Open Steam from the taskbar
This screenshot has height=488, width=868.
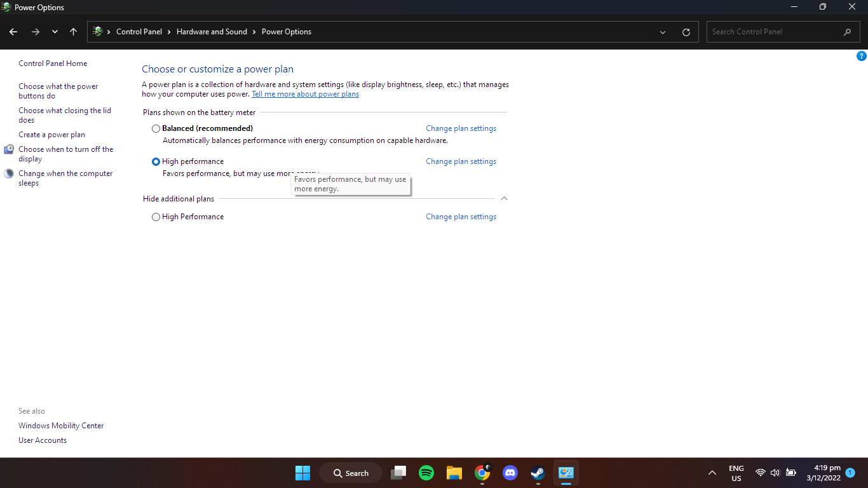[x=538, y=473]
